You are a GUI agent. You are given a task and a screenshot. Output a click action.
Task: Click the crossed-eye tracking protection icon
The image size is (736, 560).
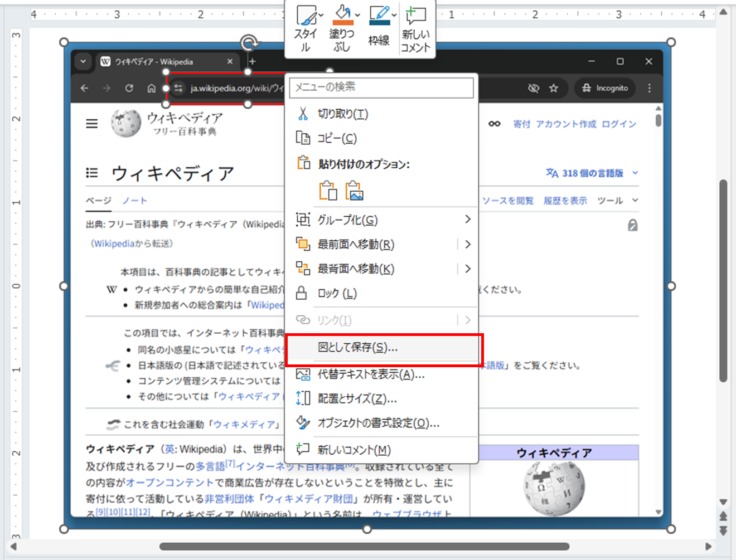point(534,88)
